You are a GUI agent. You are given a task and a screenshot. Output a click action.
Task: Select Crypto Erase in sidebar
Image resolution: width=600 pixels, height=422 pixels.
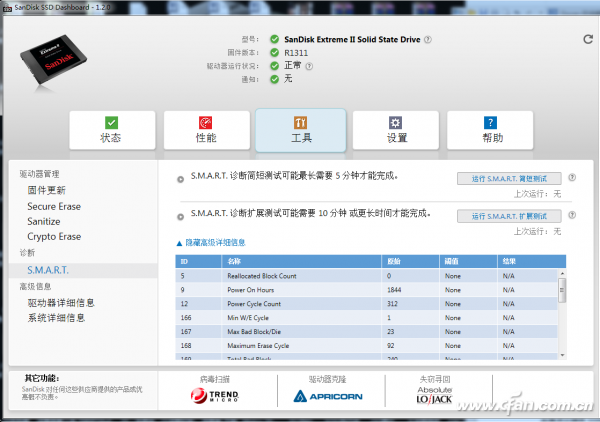pyautogui.click(x=54, y=236)
